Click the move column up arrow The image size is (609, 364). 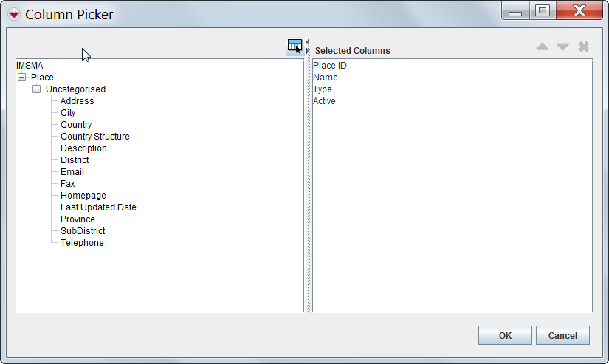[542, 47]
